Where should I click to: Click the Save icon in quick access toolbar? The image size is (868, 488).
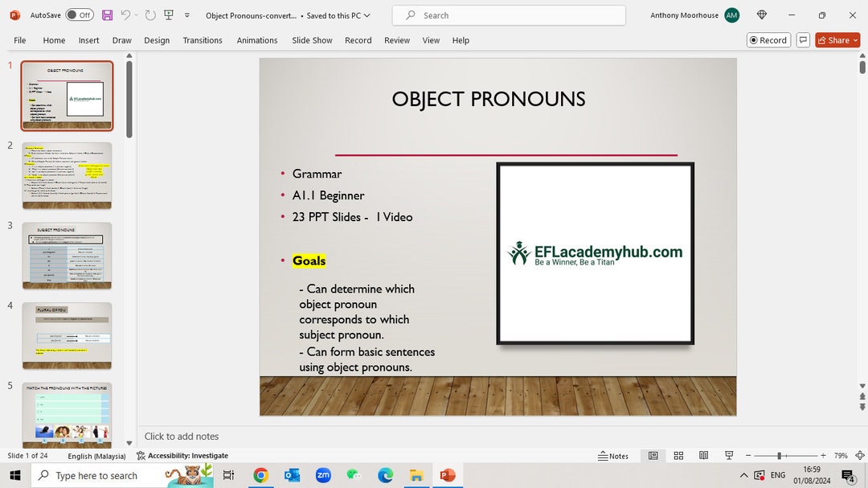click(106, 14)
